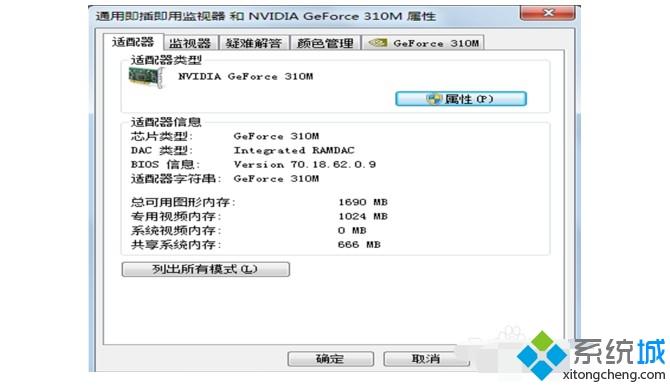Screen dimensions: 670x385
Task: Open the 疑难解答 tab
Action: 254,43
